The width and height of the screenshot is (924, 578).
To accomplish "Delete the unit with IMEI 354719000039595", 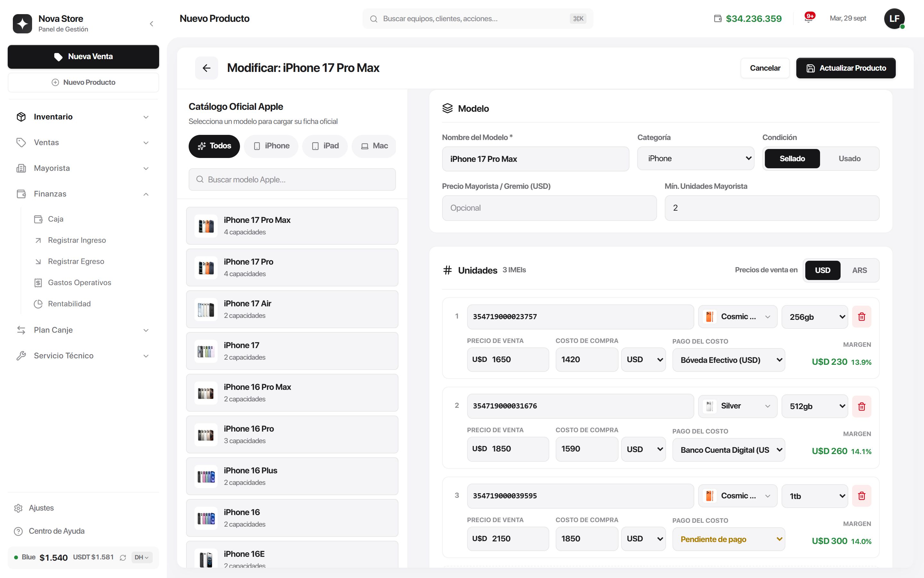I will point(862,496).
